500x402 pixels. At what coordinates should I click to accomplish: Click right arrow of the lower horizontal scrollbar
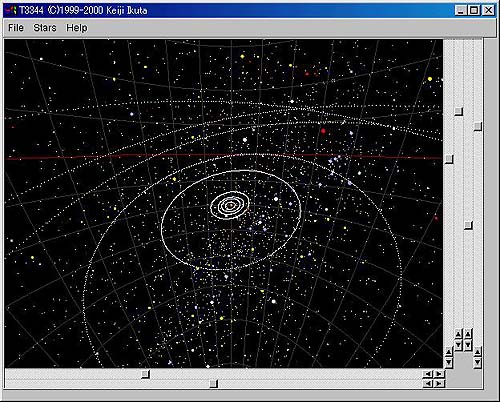pos(439,383)
